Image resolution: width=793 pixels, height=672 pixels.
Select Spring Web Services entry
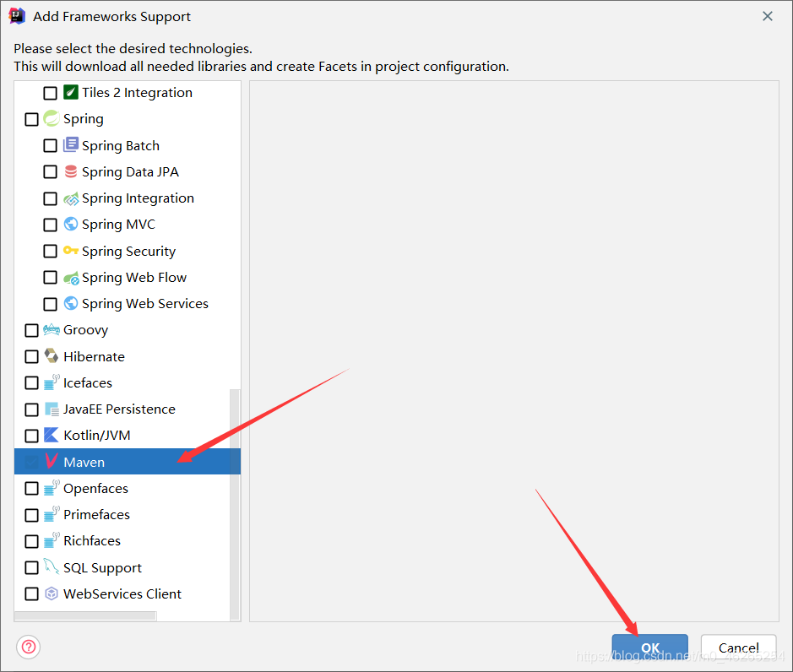[144, 304]
